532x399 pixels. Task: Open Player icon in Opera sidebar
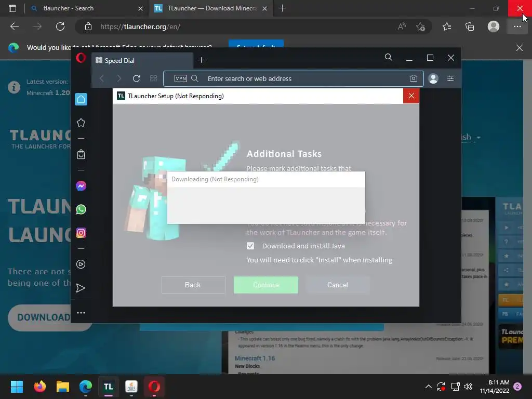tap(81, 264)
